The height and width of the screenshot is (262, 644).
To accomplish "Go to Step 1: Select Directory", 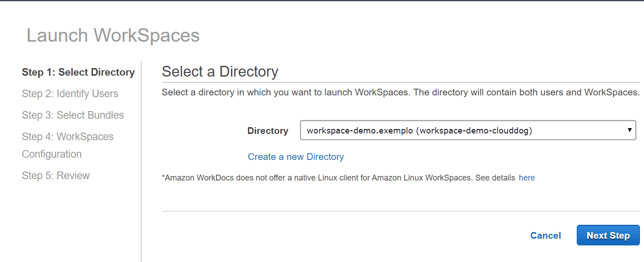I will [78, 72].
